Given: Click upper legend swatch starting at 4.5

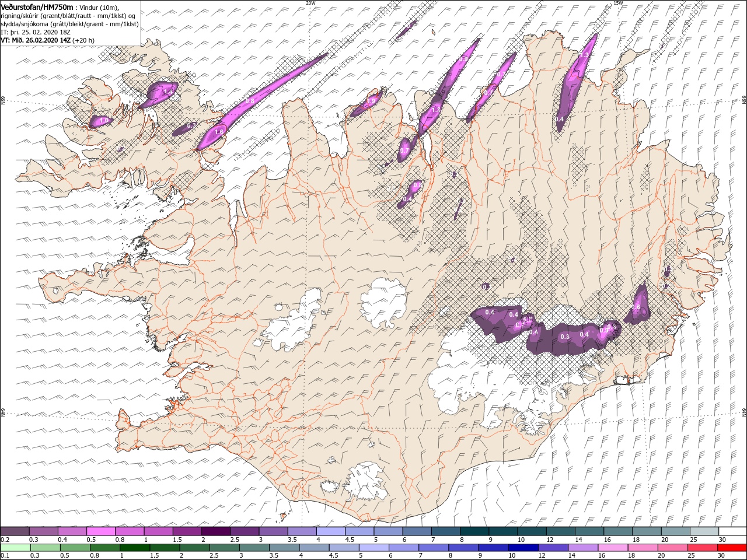Looking at the screenshot, I should (359, 531).
